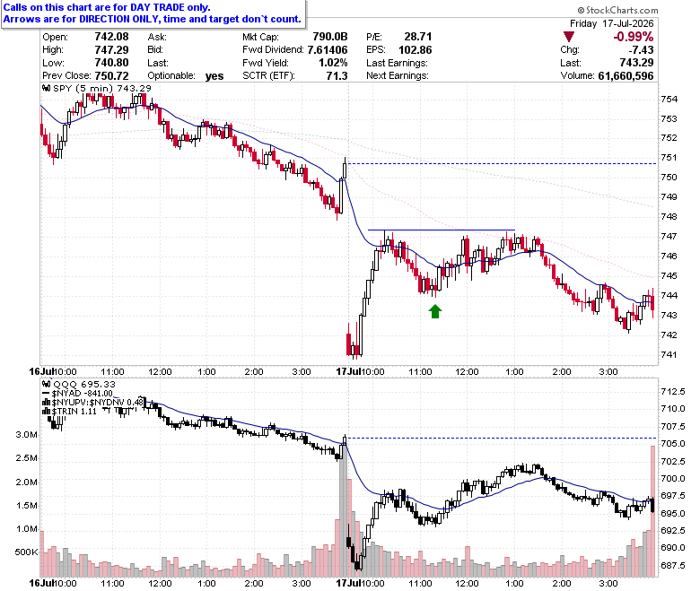Click the QQQ candlestick icon in legend
Image resolution: width=700 pixels, height=591 pixels.
(x=47, y=384)
